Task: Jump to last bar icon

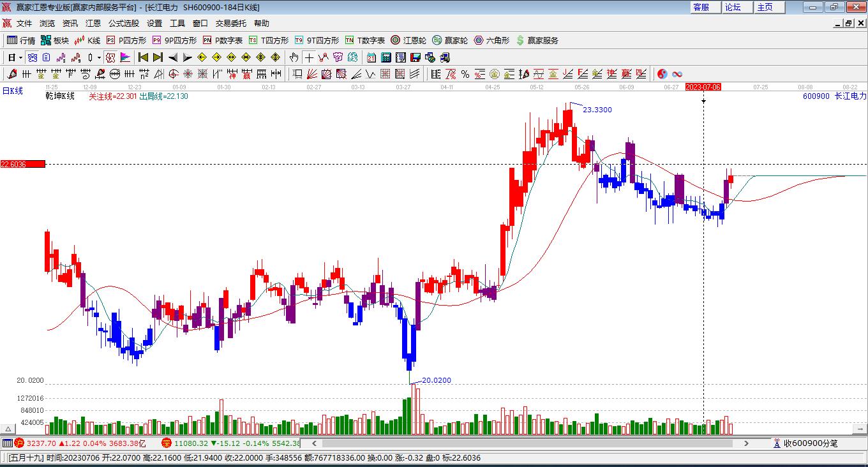Action: tap(158, 57)
